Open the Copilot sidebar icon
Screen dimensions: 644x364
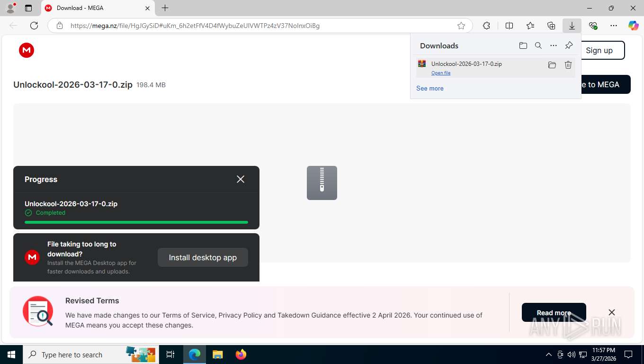tap(634, 26)
